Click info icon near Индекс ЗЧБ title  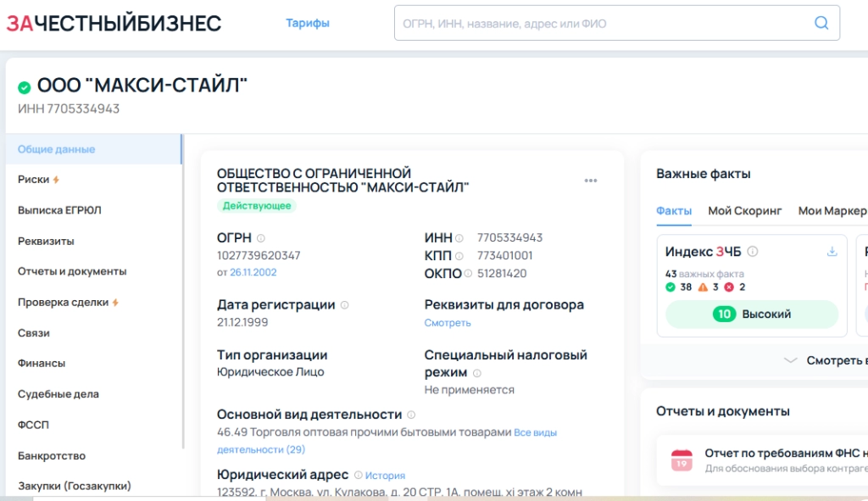click(753, 252)
